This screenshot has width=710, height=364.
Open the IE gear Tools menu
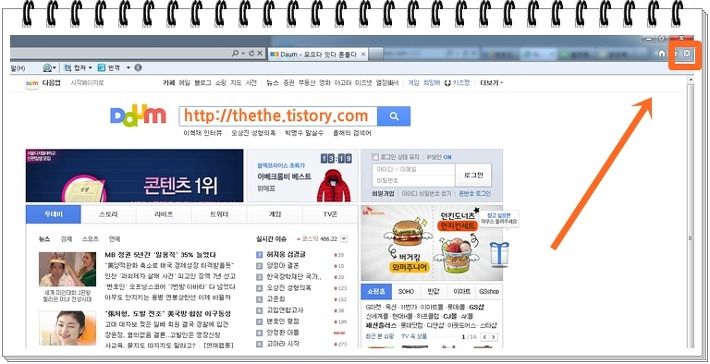point(687,53)
